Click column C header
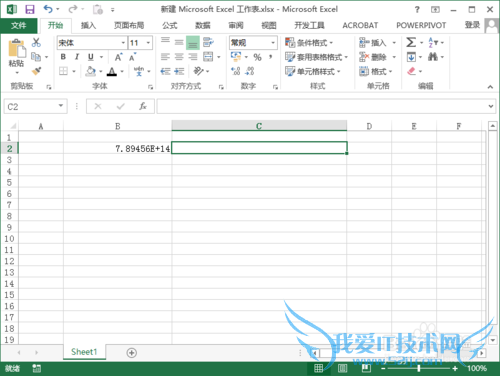Viewport: 500px width, 376px height. pos(259,126)
